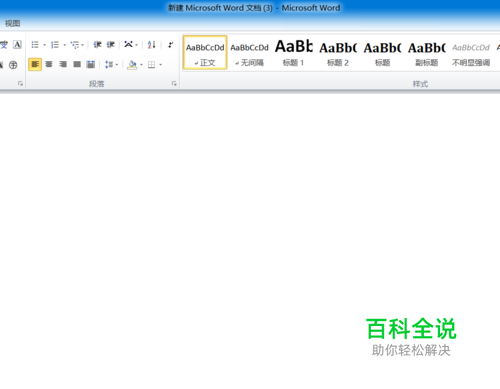Click the phonetic guide 变 icon
The image size is (500, 389).
pos(4,45)
